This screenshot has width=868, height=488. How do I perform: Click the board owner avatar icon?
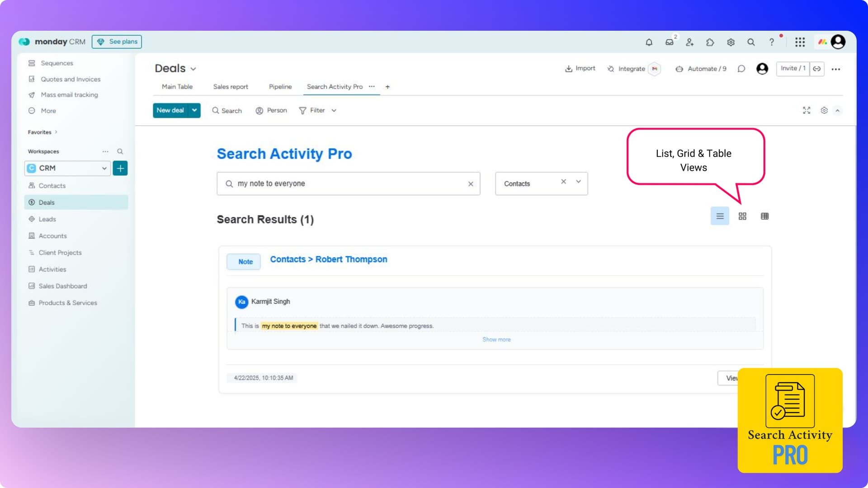[x=762, y=69]
